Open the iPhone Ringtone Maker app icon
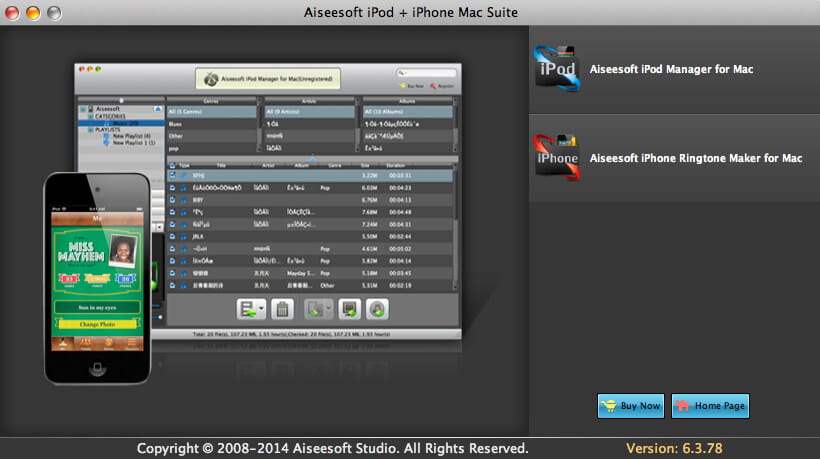The height and width of the screenshot is (459, 820). (x=557, y=157)
